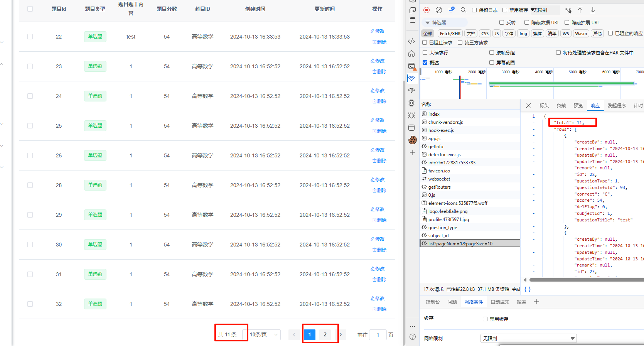
Task: Toggle device emulation icon in DevTools sidebar
Action: pos(412,10)
